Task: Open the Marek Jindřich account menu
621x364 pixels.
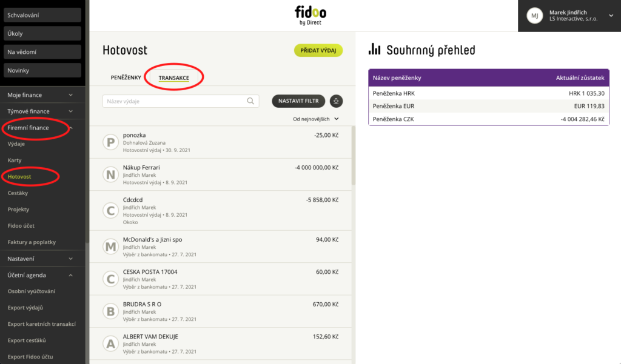Action: (x=569, y=16)
